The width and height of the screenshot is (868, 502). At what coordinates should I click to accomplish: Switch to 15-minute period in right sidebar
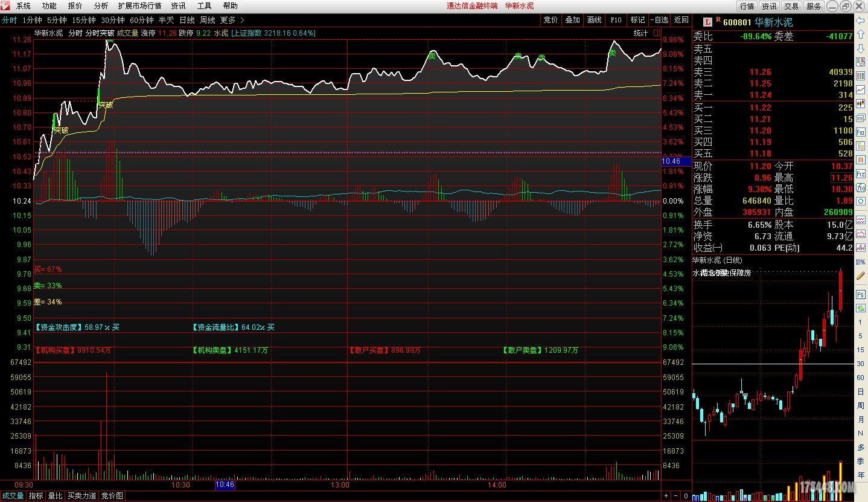click(x=861, y=350)
